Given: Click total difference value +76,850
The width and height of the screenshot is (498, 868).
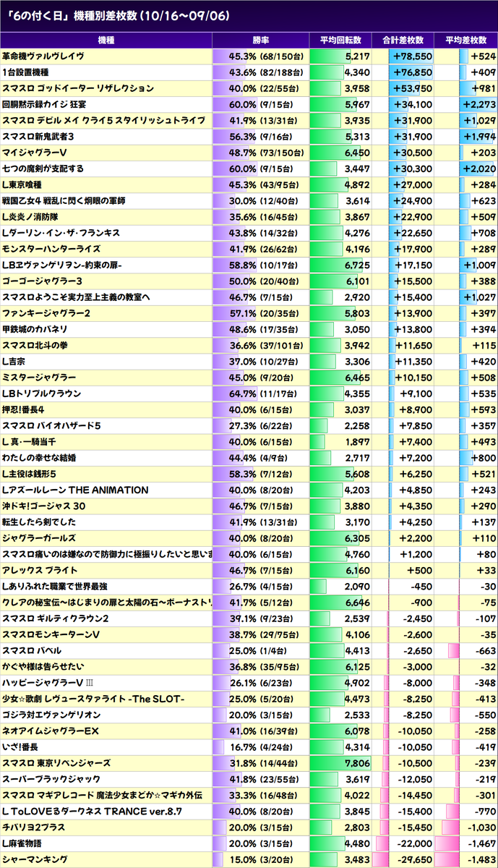Looking at the screenshot, I should coord(412,72).
